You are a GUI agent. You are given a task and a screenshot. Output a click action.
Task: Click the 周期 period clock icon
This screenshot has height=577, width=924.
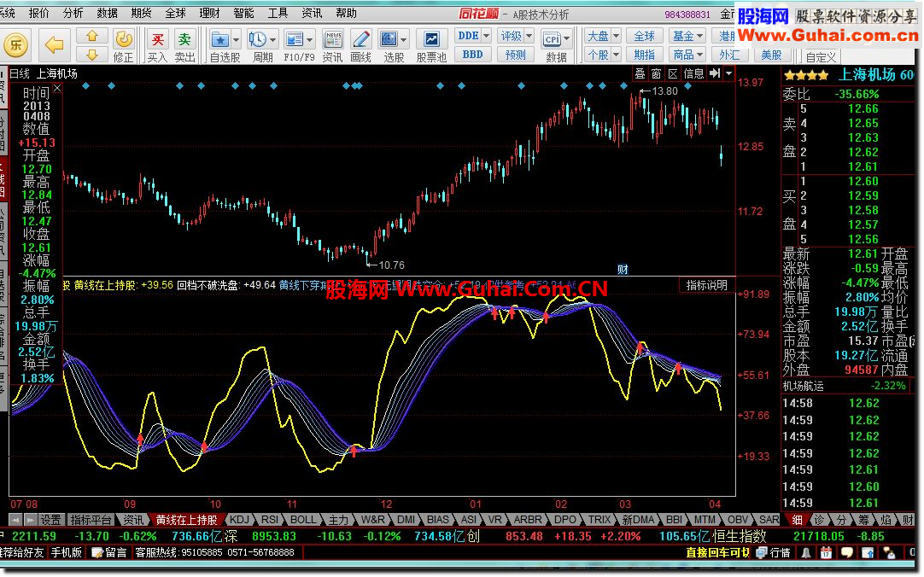[257, 40]
